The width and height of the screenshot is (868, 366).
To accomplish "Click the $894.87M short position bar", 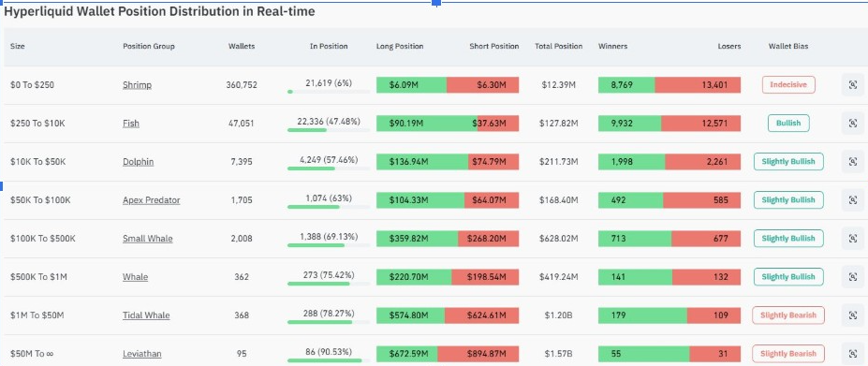I will [478, 353].
